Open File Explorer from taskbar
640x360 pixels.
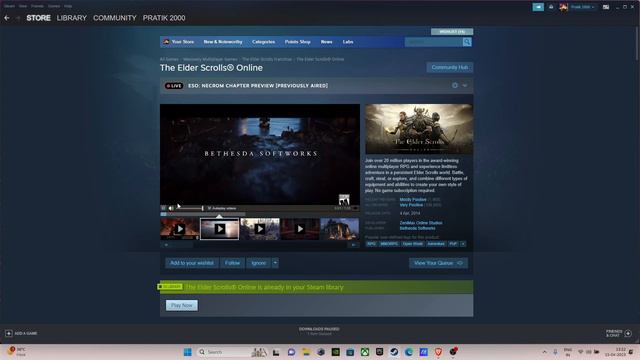[x=306, y=352]
